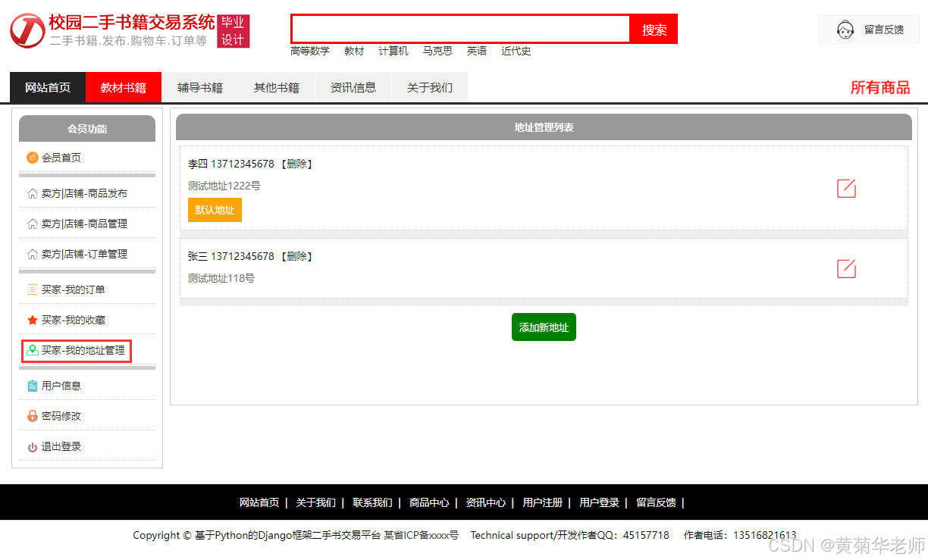Click footer 联系我们 link
This screenshot has width=928, height=560.
[372, 502]
